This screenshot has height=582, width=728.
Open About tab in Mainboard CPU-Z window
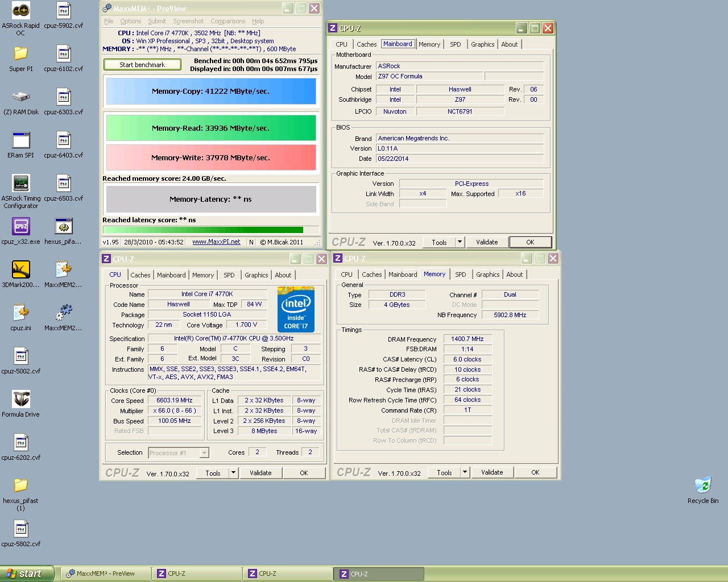click(510, 44)
